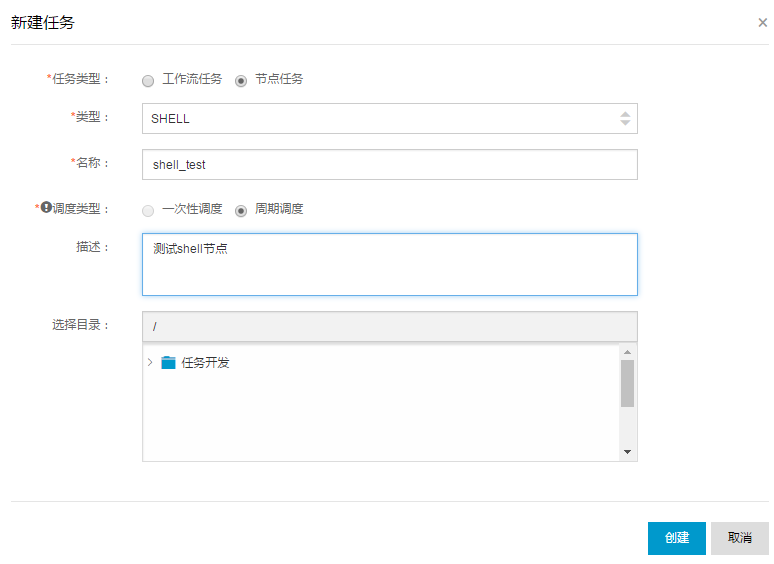Click the directory list scroll-down arrow

click(x=627, y=451)
